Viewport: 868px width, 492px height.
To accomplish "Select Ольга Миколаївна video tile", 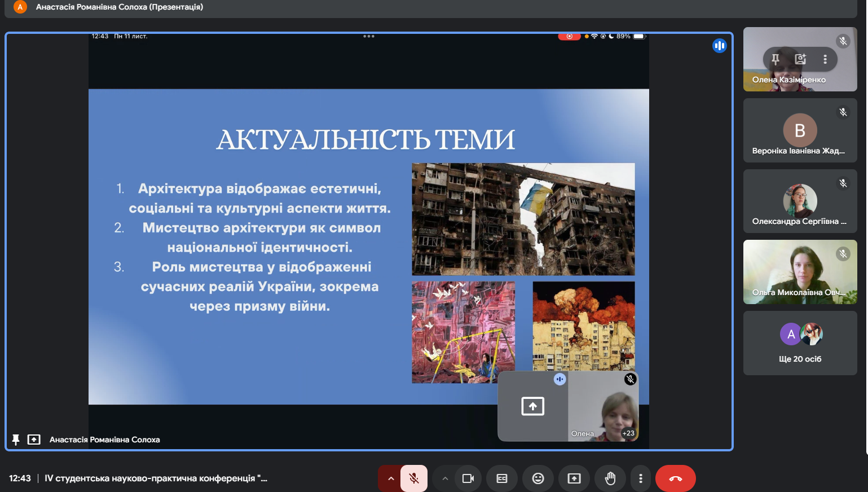I will [800, 272].
